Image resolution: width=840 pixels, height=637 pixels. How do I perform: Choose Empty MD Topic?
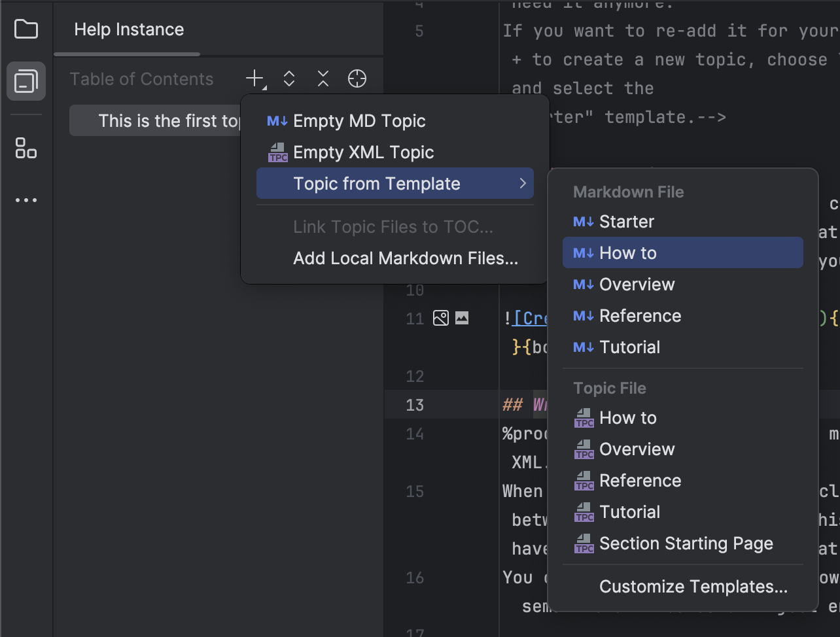pyautogui.click(x=359, y=121)
